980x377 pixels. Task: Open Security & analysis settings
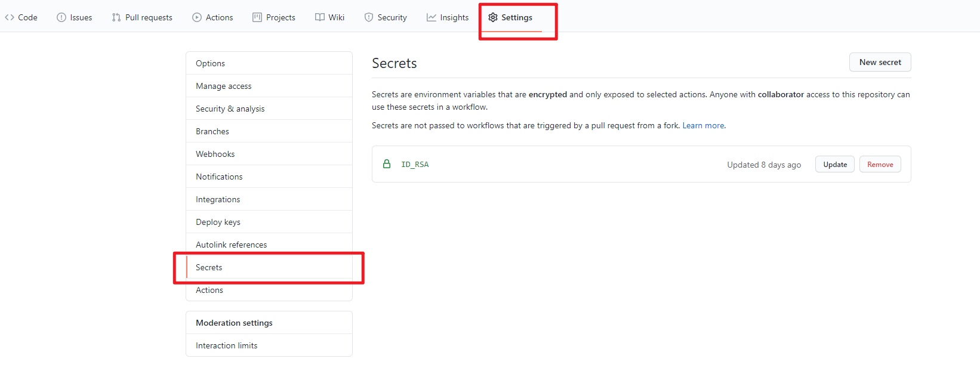pos(230,109)
